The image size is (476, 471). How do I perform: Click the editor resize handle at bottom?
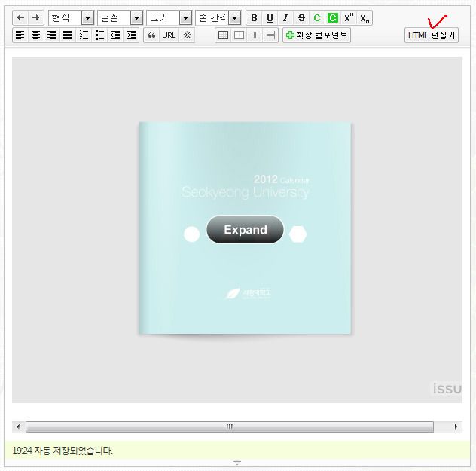point(237,463)
